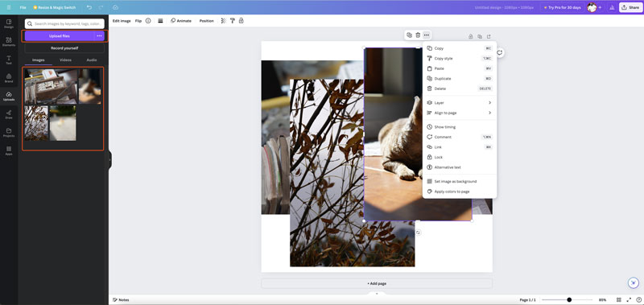Click the Share button

[630, 7]
